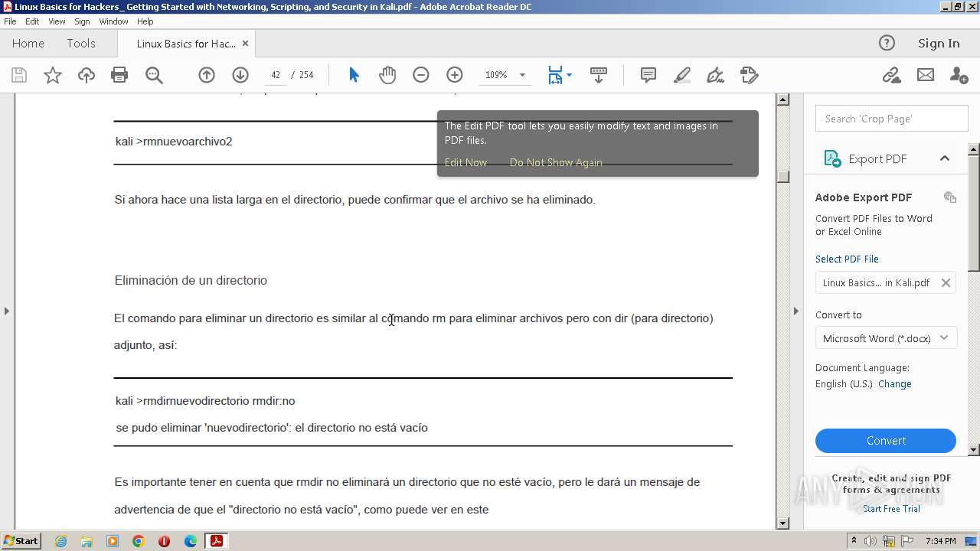
Task: Activate the hand pan tool
Action: [387, 75]
